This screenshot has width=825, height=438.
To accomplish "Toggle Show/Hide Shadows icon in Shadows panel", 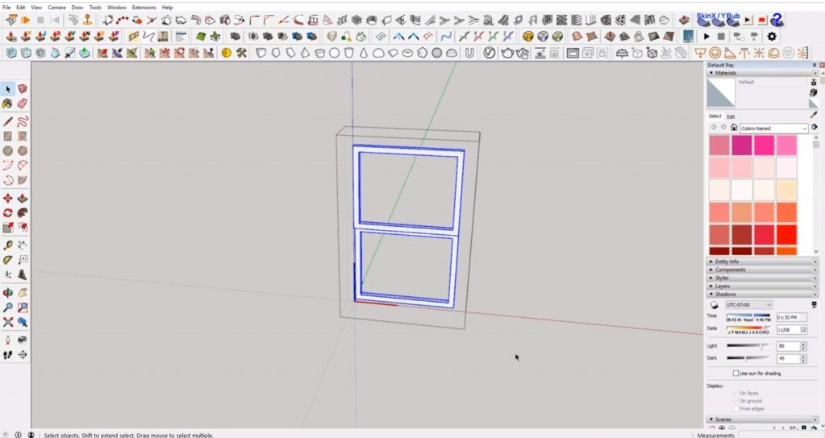I will click(714, 305).
